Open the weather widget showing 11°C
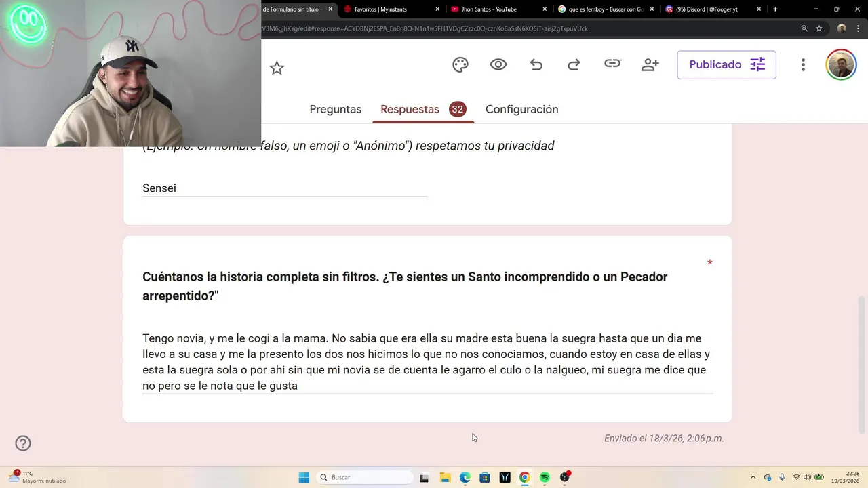868x488 pixels. (x=38, y=477)
